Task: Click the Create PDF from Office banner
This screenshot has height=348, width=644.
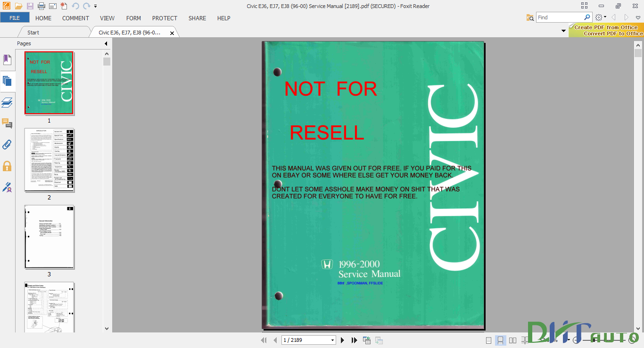Action: tap(606, 31)
